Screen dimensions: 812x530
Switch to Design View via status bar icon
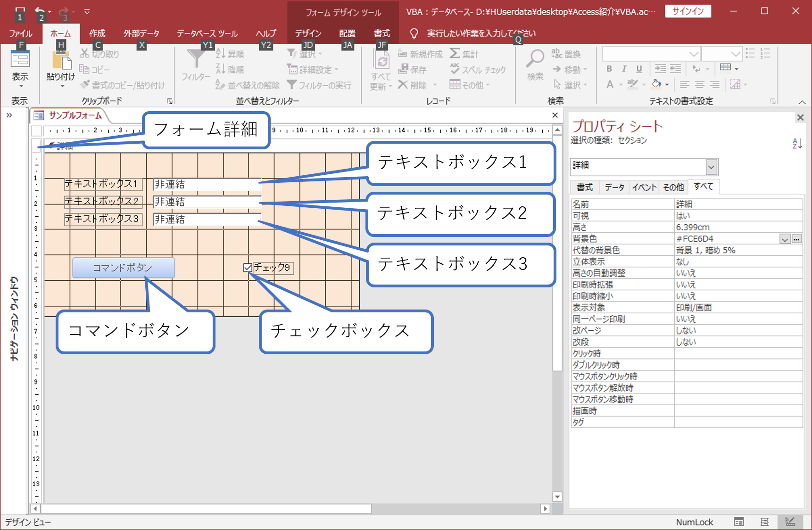pyautogui.click(x=790, y=522)
